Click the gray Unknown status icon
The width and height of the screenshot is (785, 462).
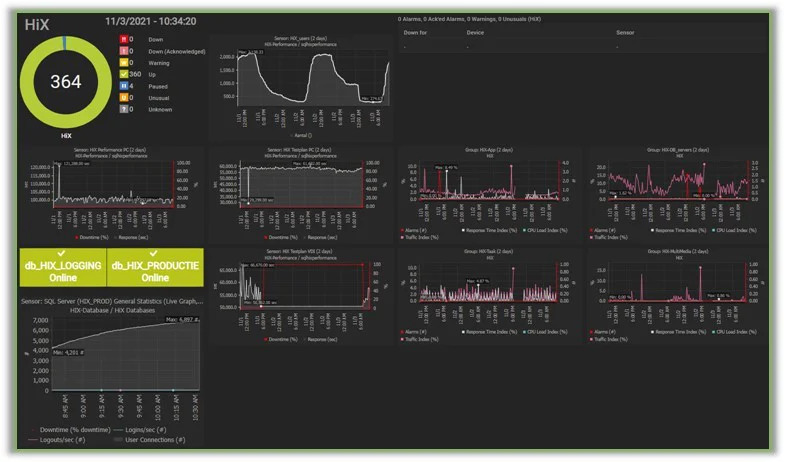(x=124, y=111)
